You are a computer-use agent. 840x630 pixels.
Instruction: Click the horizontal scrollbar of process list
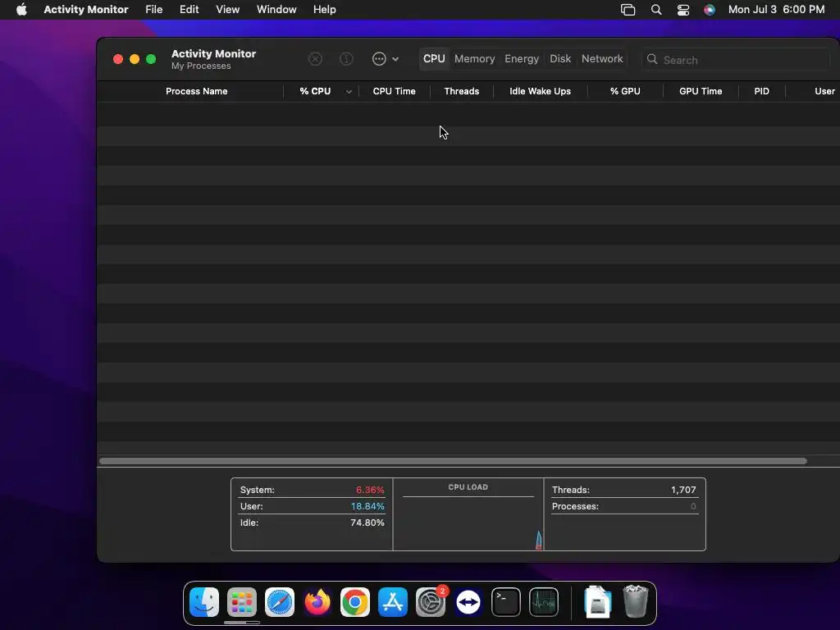(453, 461)
